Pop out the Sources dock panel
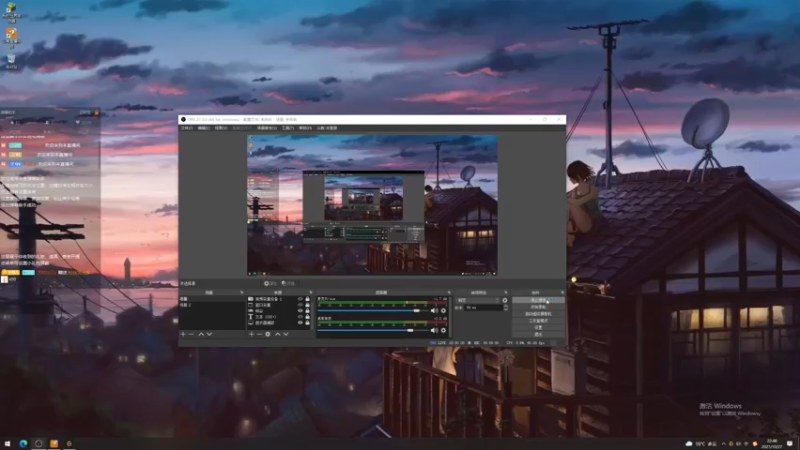Screen dimensions: 800x450 pyautogui.click(x=311, y=293)
